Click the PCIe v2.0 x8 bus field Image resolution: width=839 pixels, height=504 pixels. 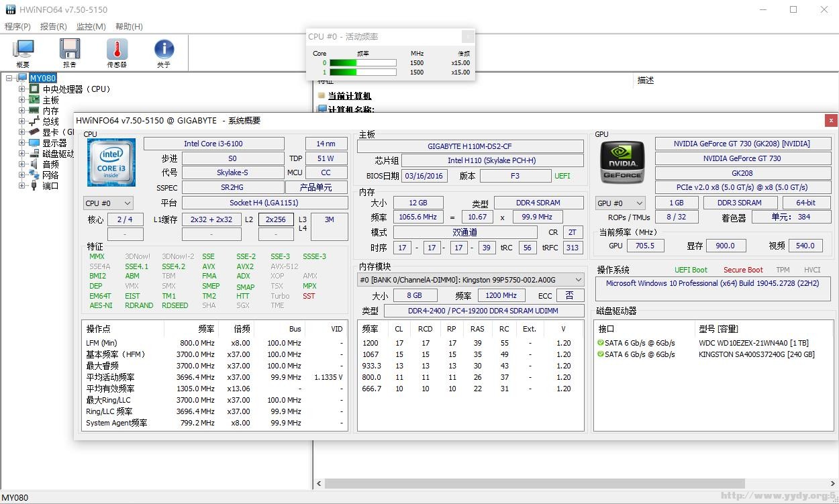[x=742, y=187]
